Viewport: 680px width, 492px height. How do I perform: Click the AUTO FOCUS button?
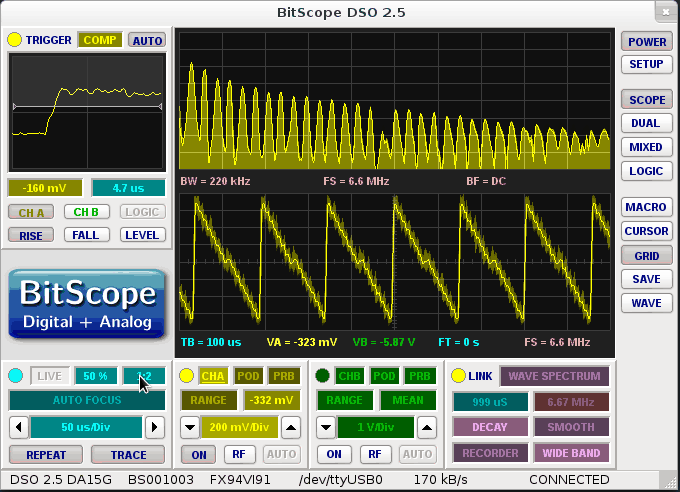tap(87, 400)
